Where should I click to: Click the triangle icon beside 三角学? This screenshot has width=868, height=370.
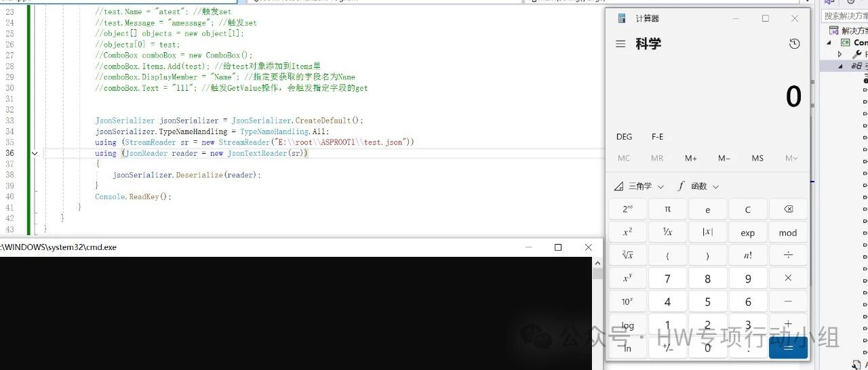(x=619, y=186)
